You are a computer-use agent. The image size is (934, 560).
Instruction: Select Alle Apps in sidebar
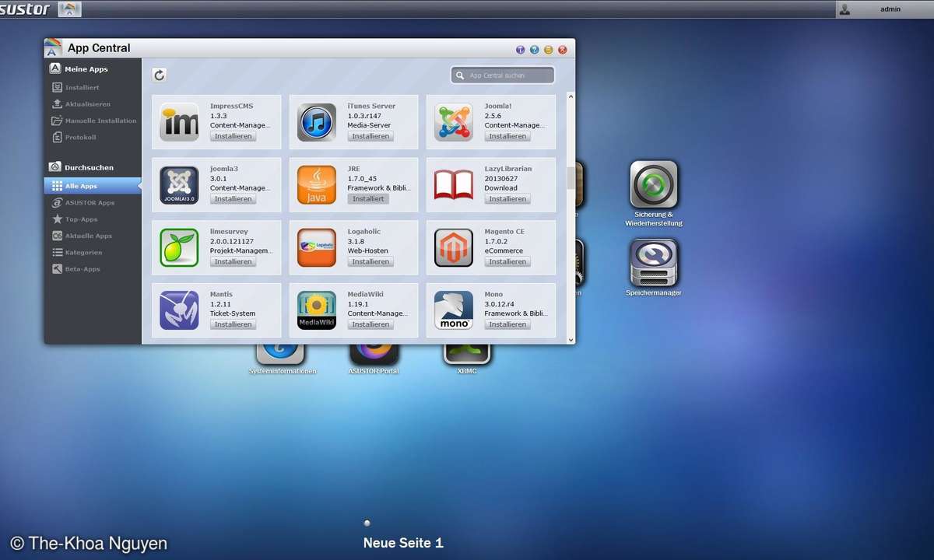pyautogui.click(x=93, y=187)
